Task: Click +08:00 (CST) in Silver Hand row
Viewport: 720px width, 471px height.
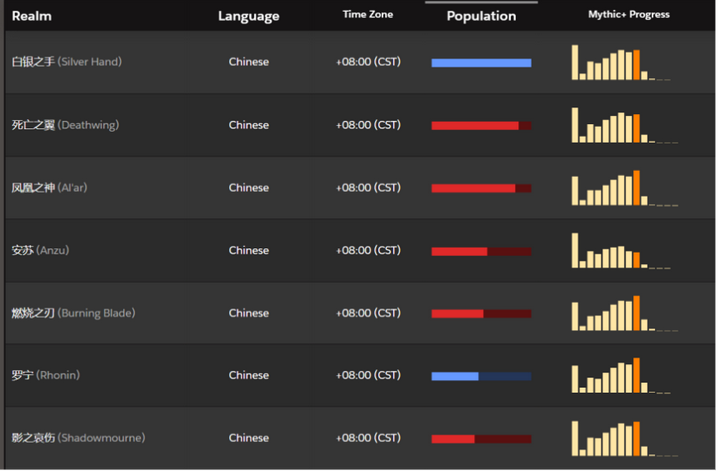Action: coord(368,62)
